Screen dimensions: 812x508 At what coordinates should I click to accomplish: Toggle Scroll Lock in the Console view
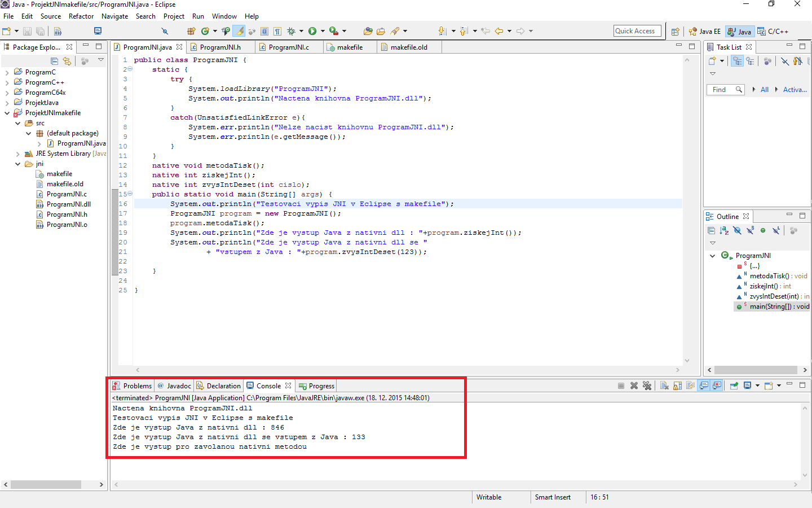pos(677,386)
